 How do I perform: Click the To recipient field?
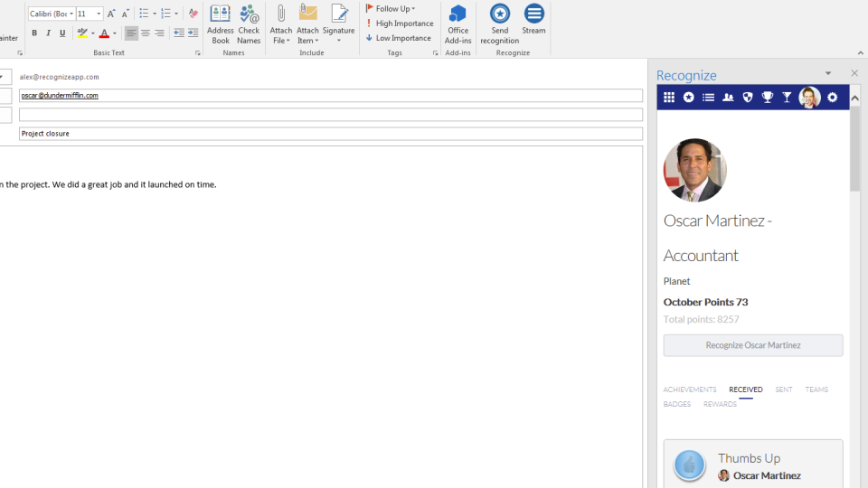[x=331, y=95]
